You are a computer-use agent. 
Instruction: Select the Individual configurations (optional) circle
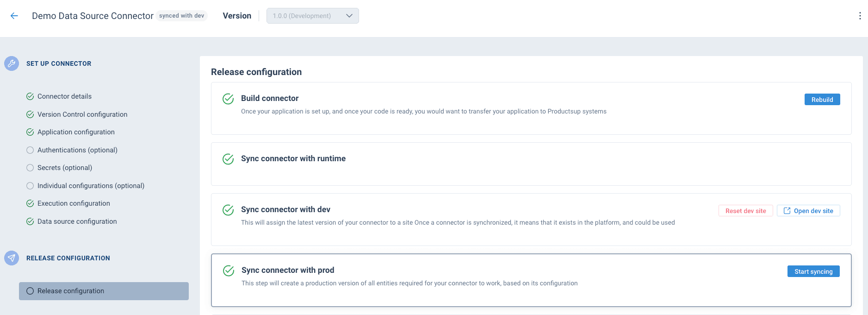coord(30,186)
